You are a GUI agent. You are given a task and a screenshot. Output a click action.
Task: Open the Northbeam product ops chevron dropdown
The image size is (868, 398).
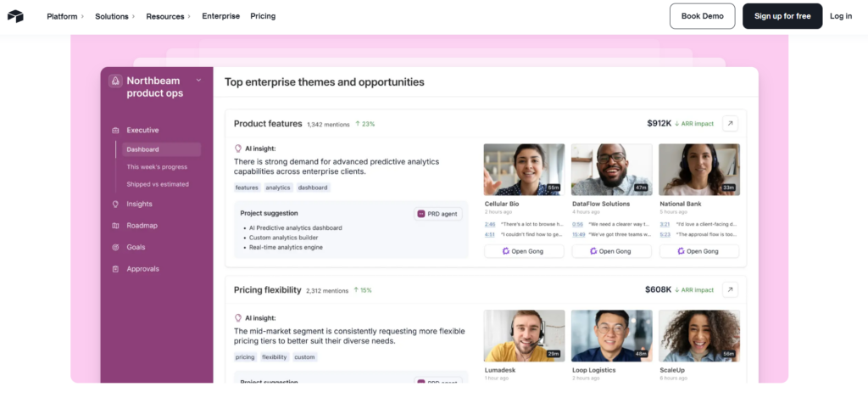pos(198,81)
